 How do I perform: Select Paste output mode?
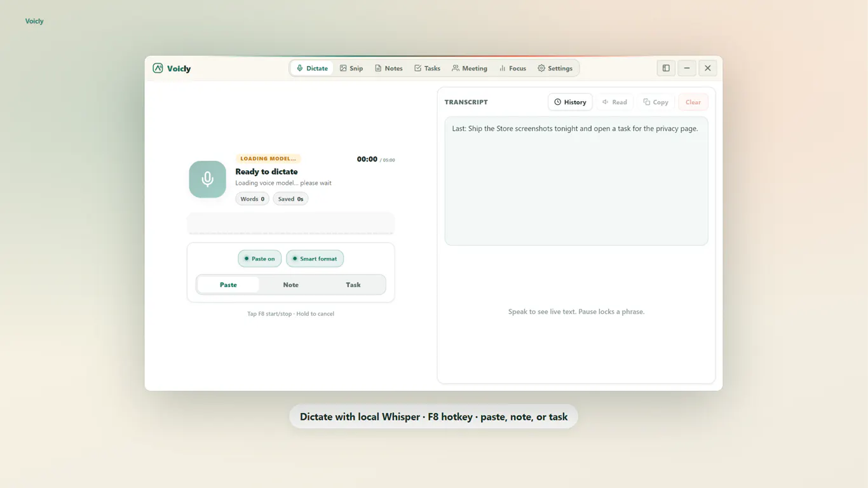pyautogui.click(x=228, y=285)
